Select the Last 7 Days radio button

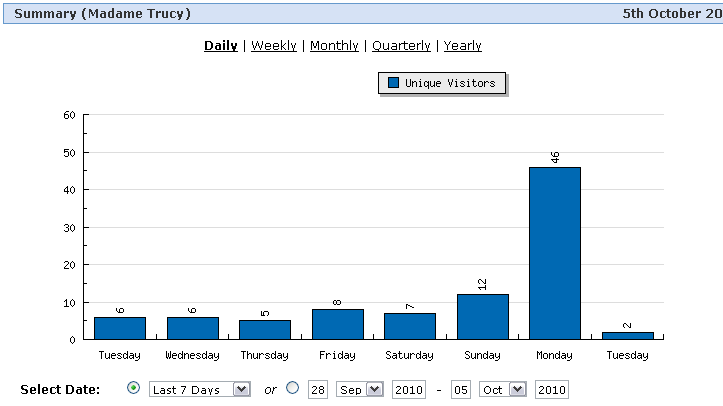133,388
